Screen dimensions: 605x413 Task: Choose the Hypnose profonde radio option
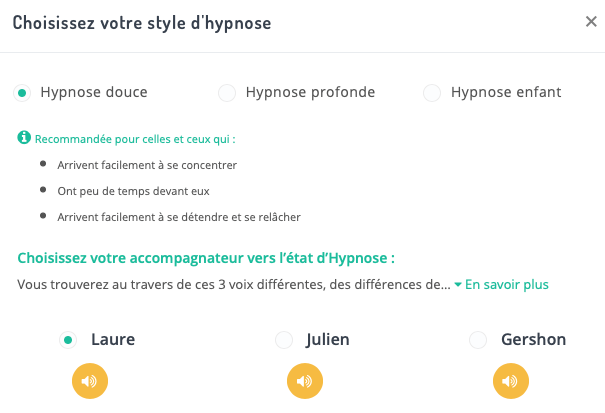tap(227, 93)
